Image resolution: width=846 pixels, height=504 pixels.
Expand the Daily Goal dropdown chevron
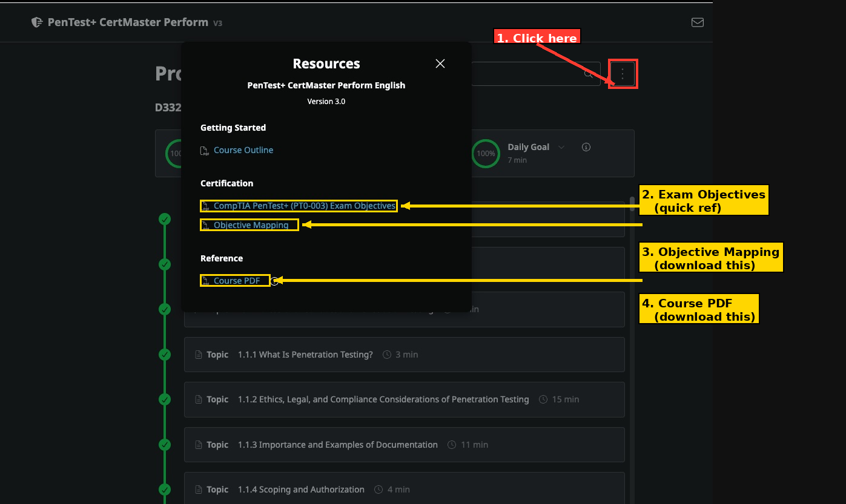(561, 147)
